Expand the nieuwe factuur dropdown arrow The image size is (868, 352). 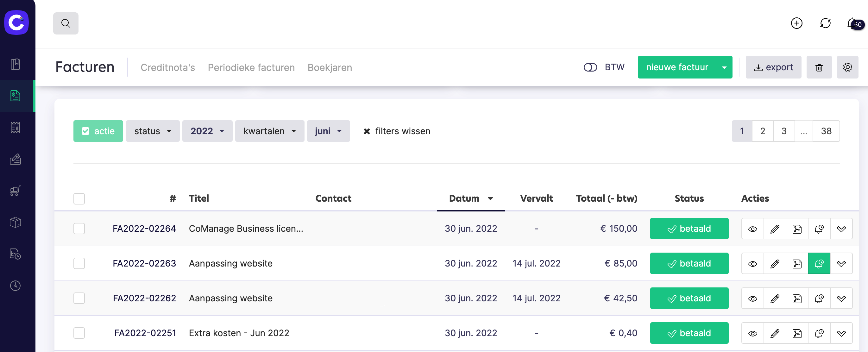click(x=724, y=67)
